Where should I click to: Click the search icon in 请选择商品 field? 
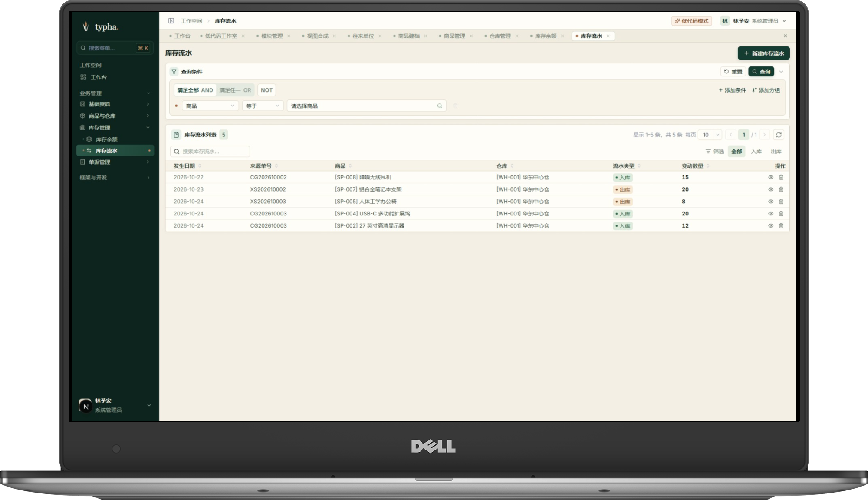440,106
